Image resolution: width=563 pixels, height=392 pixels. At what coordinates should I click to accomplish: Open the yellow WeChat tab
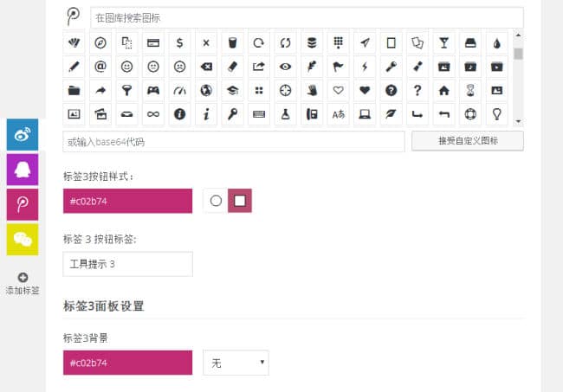pyautogui.click(x=23, y=240)
